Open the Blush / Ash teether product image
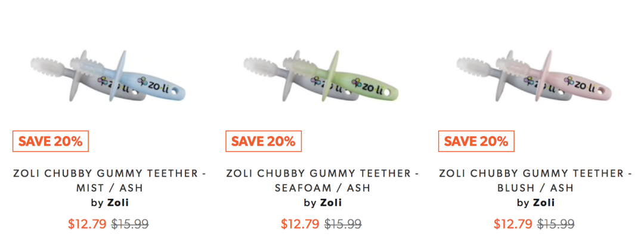This screenshot has width=644, height=237. tap(534, 76)
